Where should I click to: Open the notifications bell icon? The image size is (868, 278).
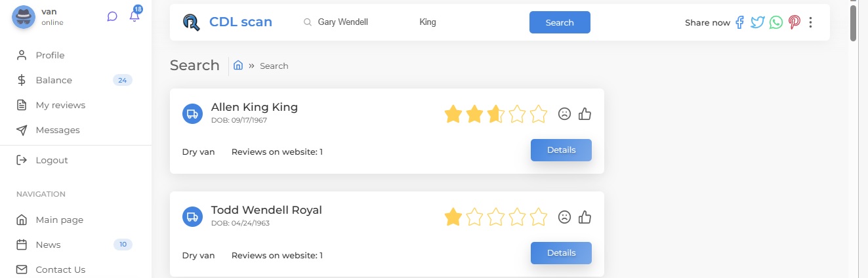tap(134, 16)
